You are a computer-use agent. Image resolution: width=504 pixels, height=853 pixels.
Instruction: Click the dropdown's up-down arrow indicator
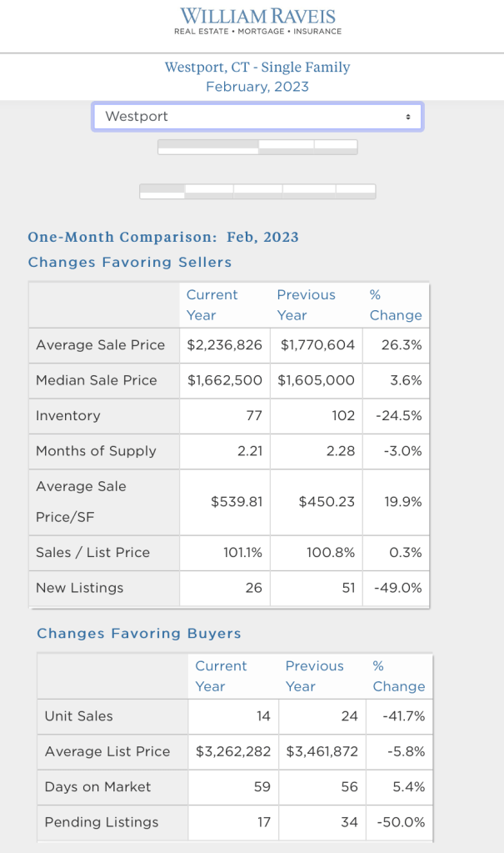pos(407,117)
